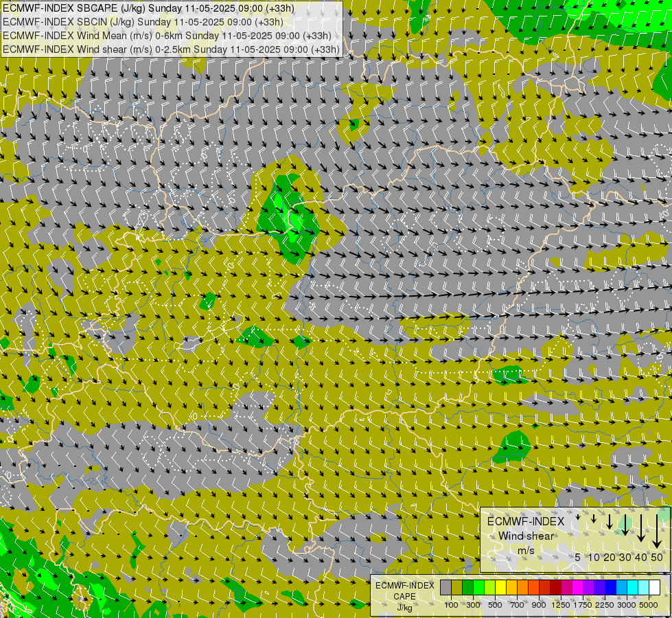Click the legend arrow above the 20 label
The image size is (672, 618).
click(x=610, y=521)
